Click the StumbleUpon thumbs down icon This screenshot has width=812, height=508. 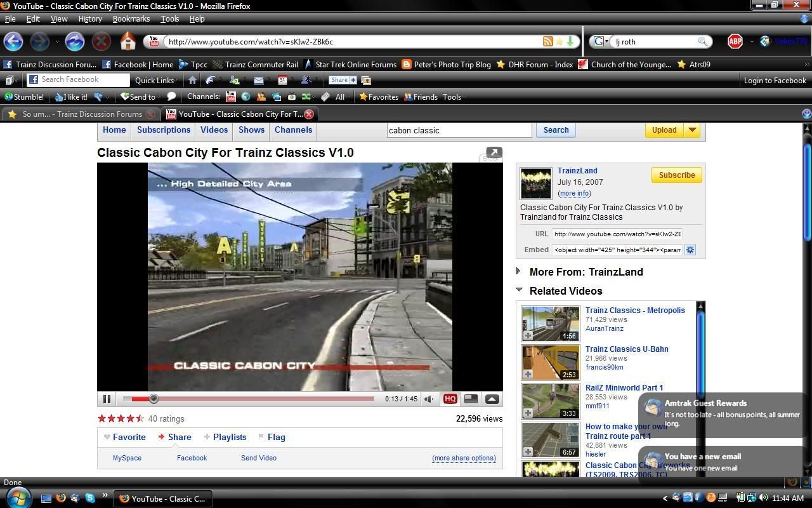(x=98, y=97)
